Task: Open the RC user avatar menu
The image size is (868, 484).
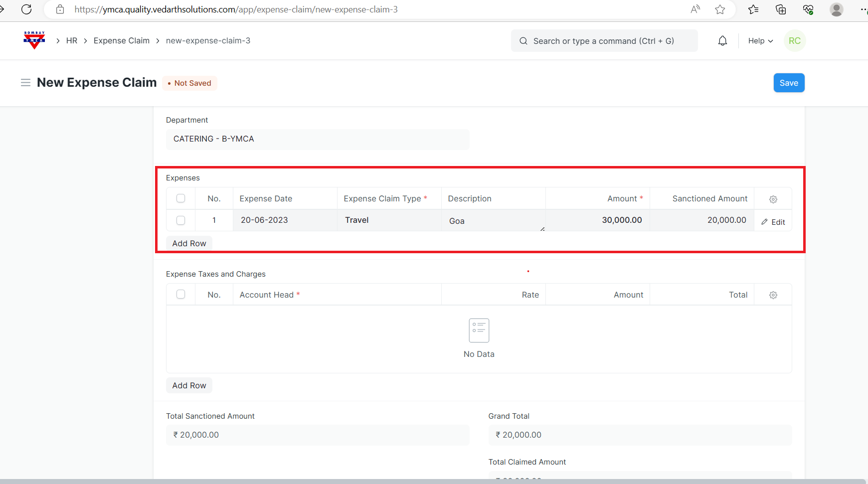Action: (794, 41)
